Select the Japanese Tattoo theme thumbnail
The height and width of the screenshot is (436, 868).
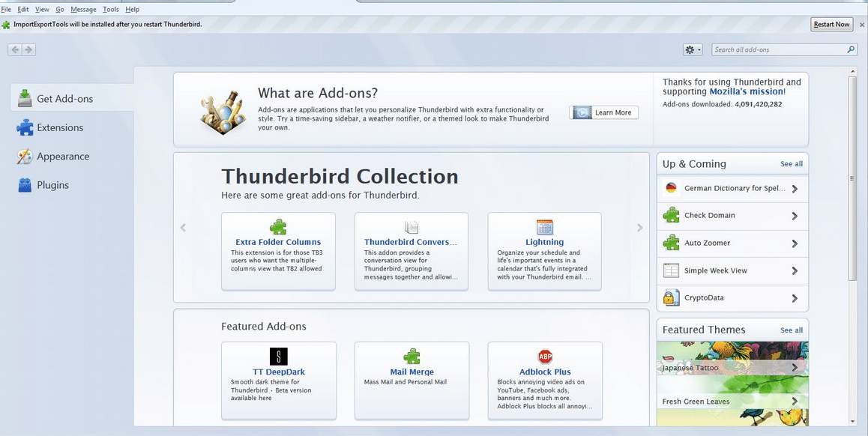(x=732, y=367)
